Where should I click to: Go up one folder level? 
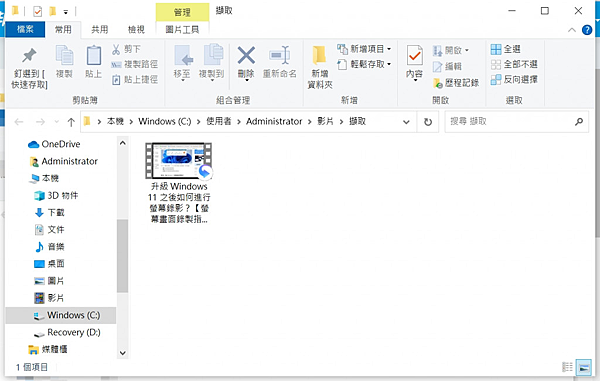point(71,122)
